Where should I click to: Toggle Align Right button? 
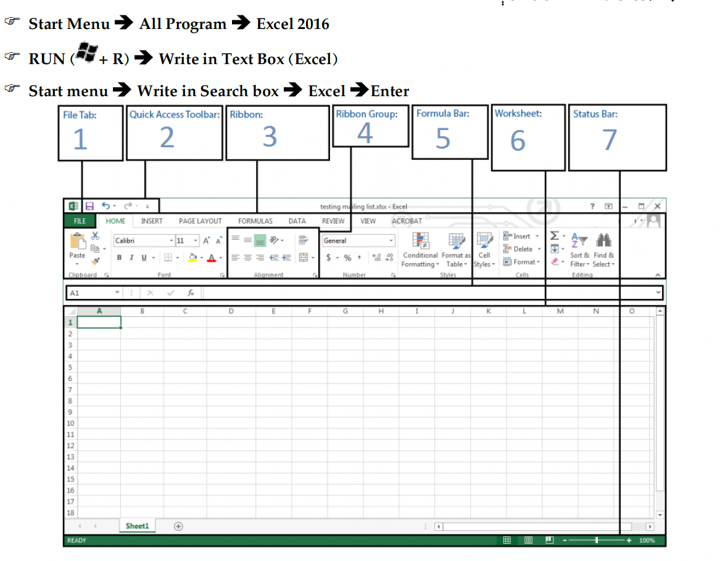click(x=260, y=258)
